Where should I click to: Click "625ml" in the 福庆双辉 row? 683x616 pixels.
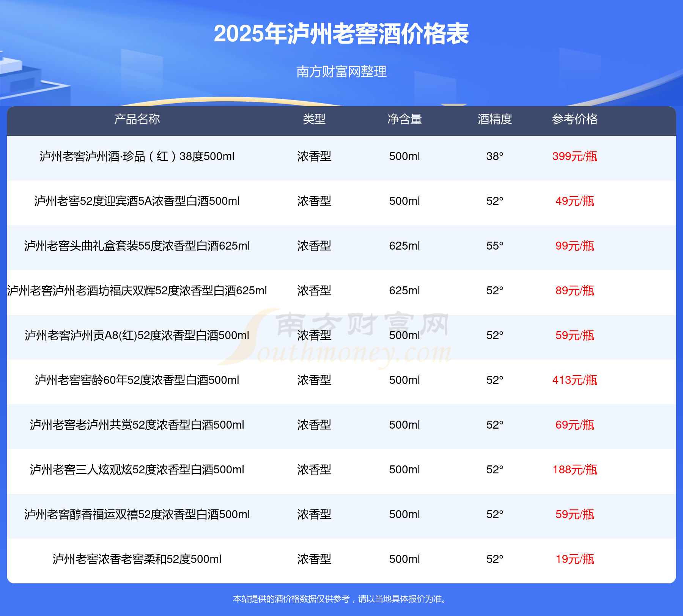[x=404, y=291]
